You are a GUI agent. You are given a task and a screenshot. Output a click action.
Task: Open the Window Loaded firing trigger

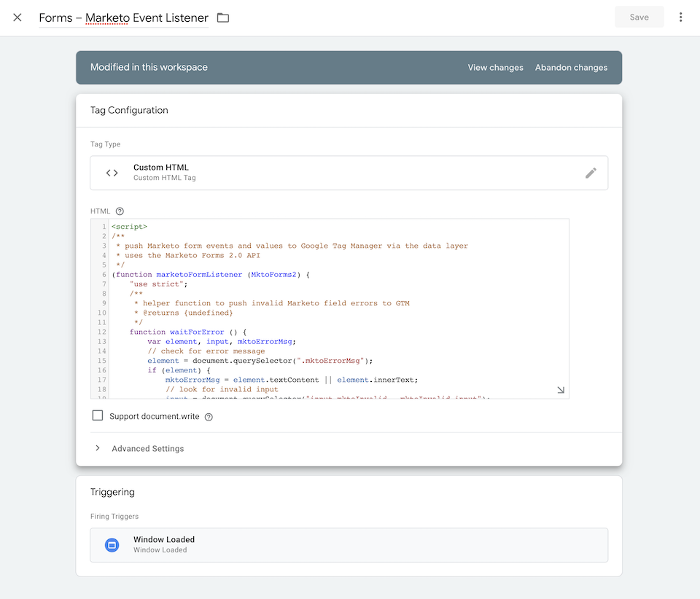(349, 545)
